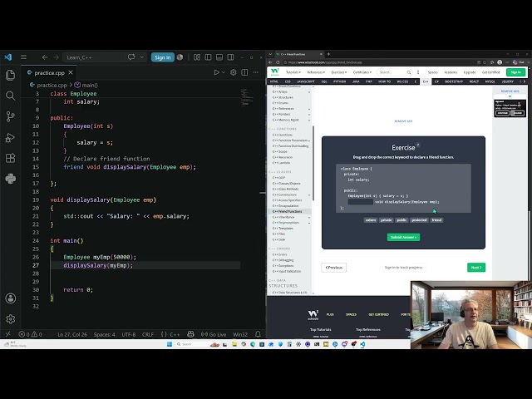Viewport: 532px width, 399px height.
Task: Open the Exercises dropdown on W3Schools
Action: tap(339, 72)
